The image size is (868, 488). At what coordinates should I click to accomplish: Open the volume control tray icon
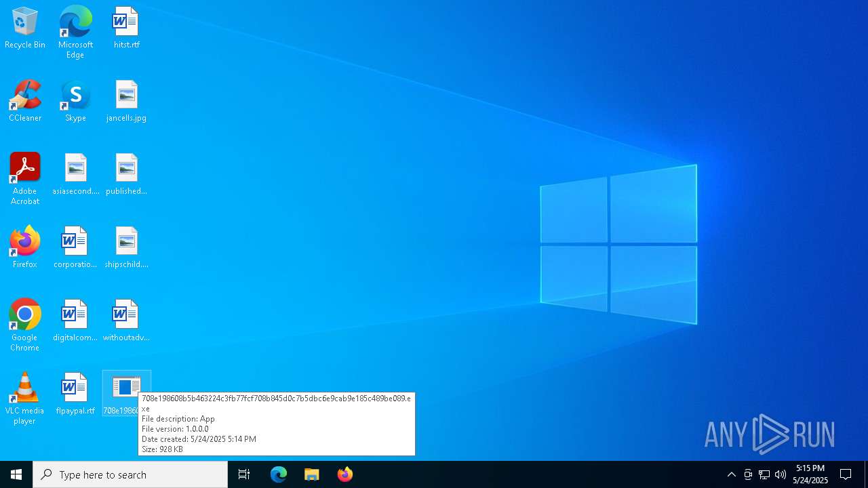point(781,474)
